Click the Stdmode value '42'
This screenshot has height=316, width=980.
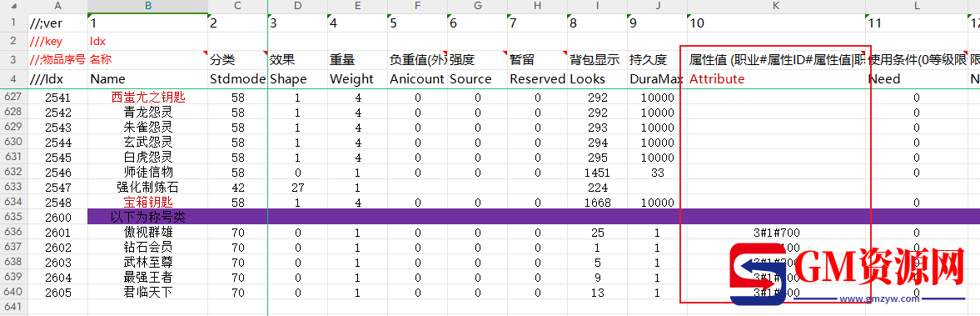[x=238, y=187]
